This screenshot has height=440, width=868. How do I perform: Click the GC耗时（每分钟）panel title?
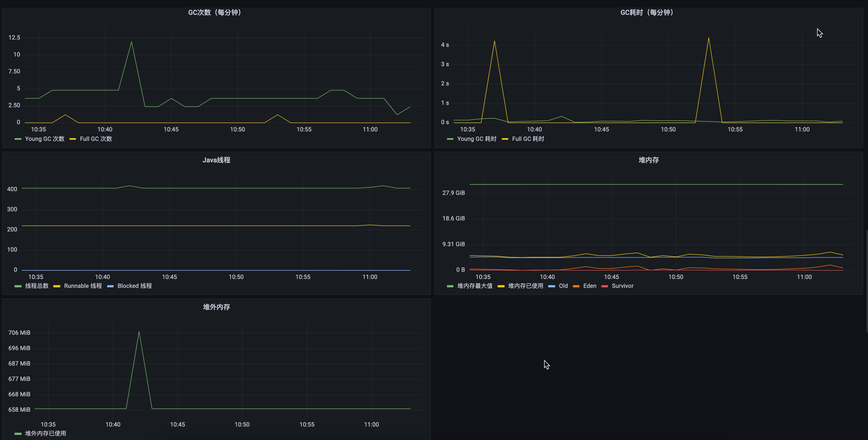pyautogui.click(x=647, y=12)
